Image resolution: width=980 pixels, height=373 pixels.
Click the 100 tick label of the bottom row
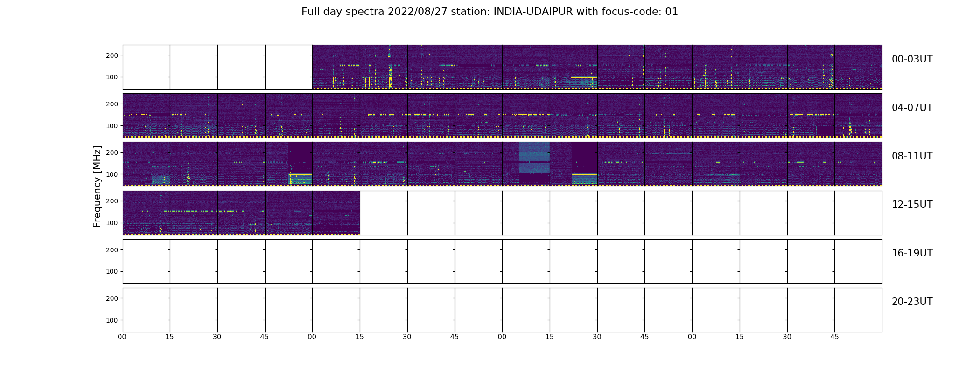click(x=112, y=320)
